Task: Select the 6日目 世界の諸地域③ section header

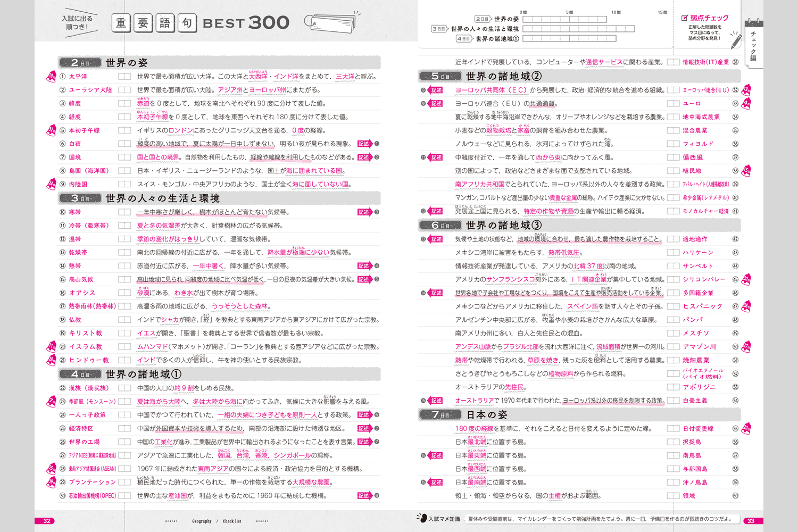Action: click(579, 225)
